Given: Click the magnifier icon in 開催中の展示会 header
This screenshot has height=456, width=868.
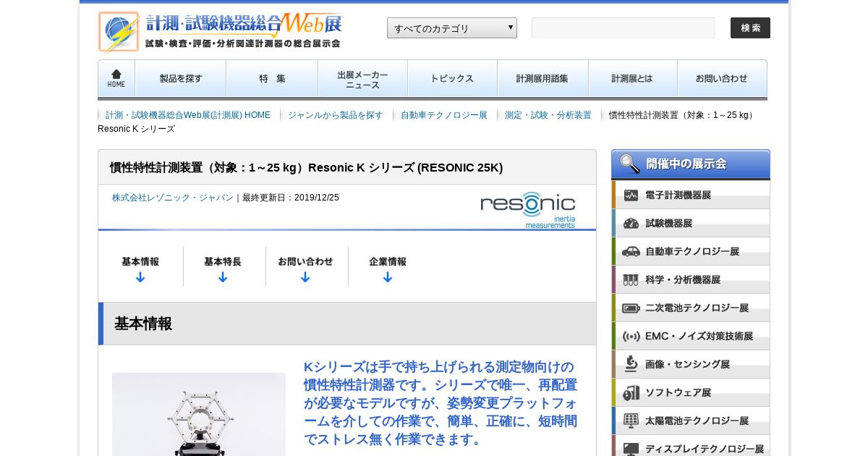Looking at the screenshot, I should (629, 164).
